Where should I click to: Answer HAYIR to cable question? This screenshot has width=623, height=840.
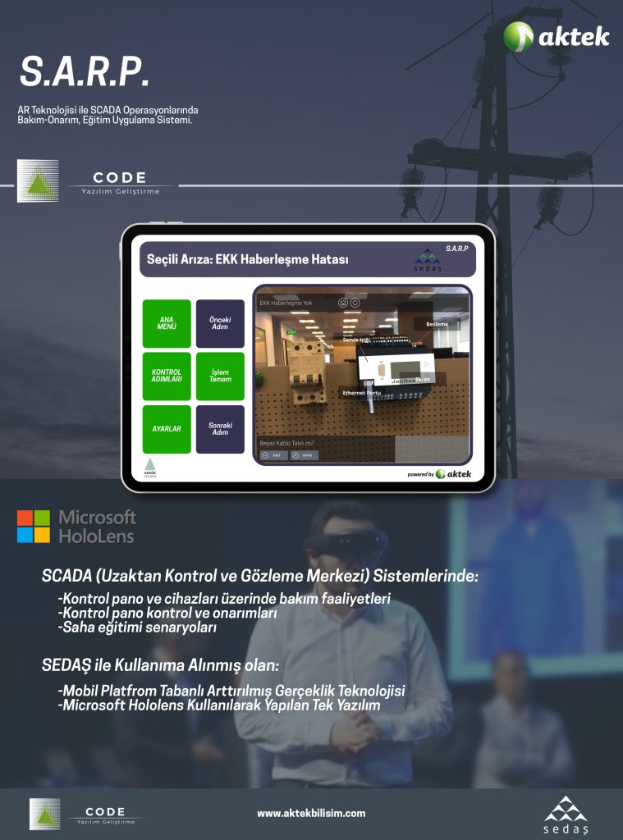tap(304, 455)
